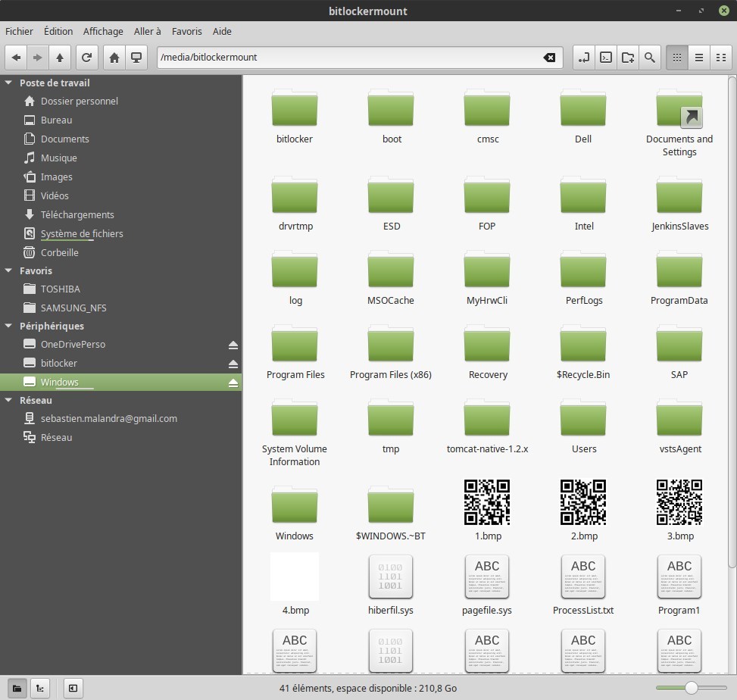This screenshot has width=737, height=700.
Task: Create a new folder from the toolbar
Action: 627,58
